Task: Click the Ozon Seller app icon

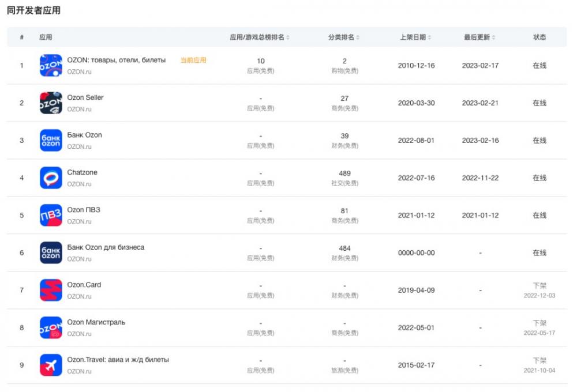Action: tap(51, 103)
